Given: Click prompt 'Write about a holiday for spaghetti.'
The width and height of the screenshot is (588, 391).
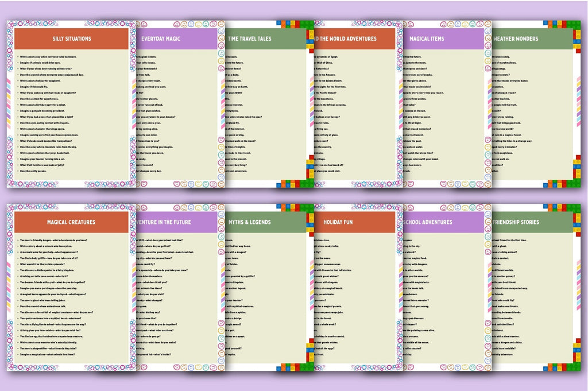Looking at the screenshot, I should point(40,80).
